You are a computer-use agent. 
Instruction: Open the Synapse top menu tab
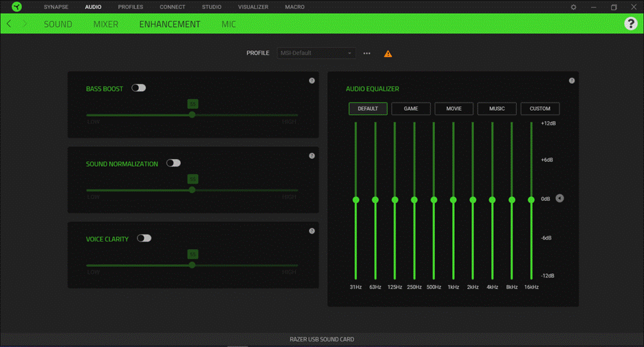click(56, 7)
